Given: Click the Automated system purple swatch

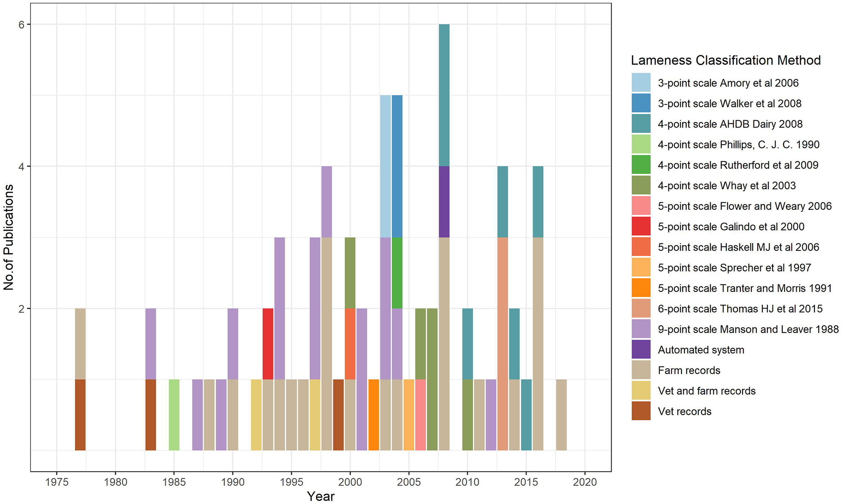Looking at the screenshot, I should click(641, 350).
